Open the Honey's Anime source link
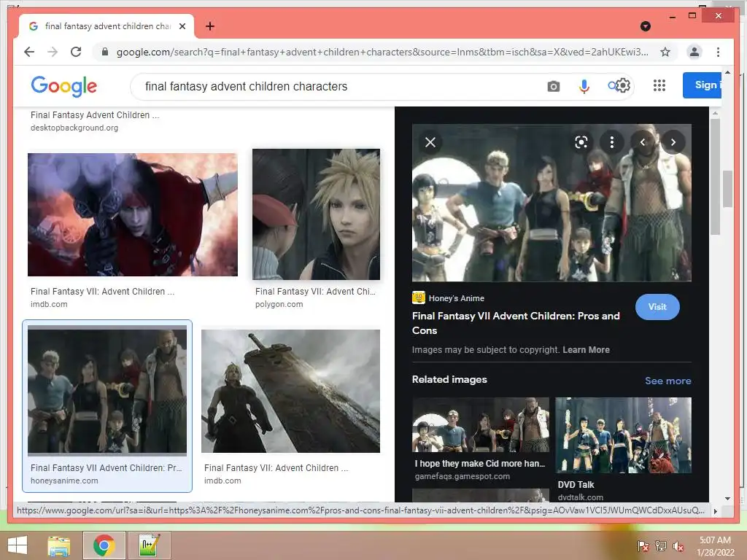Viewport: 747px width, 560px height. point(449,298)
